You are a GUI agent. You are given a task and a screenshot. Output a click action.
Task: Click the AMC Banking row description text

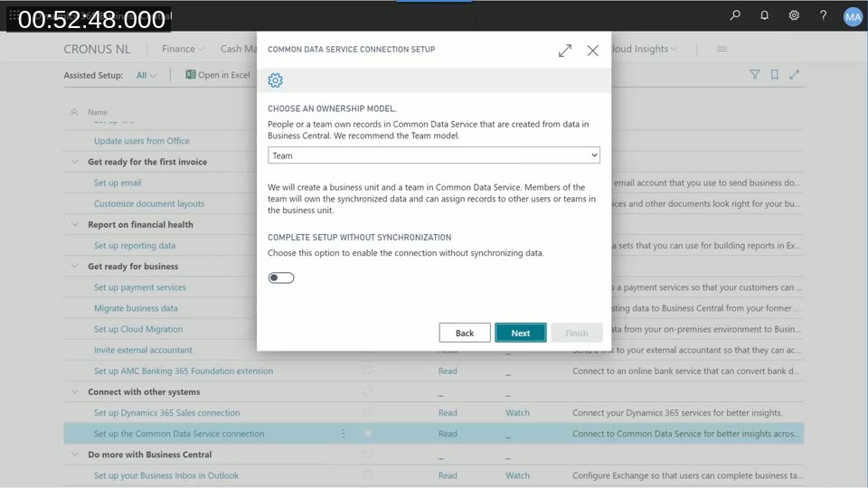coord(686,371)
